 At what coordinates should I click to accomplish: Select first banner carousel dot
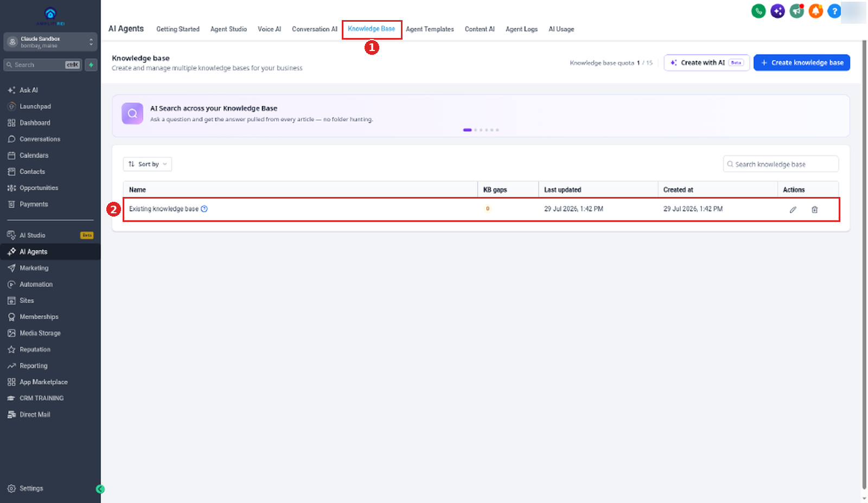coord(467,130)
